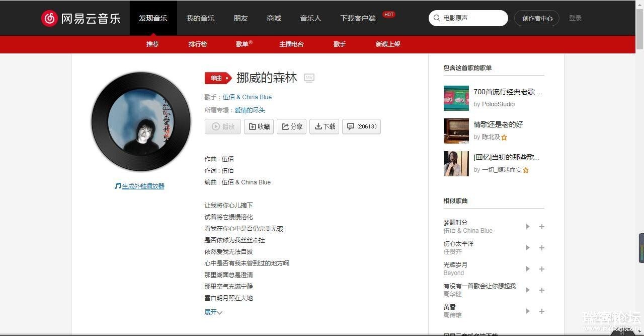Visit playlist creator PolooStudio
This screenshot has height=336, width=644.
click(x=499, y=104)
